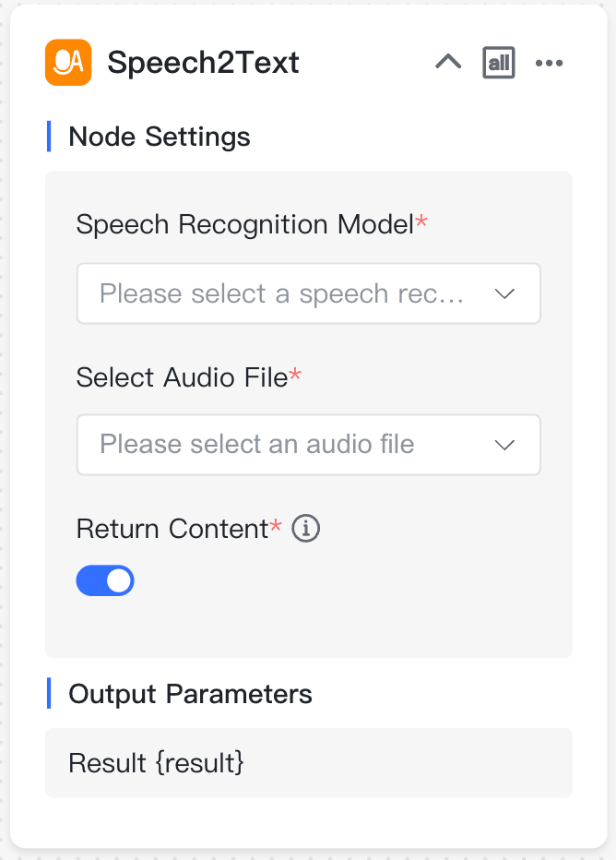Select the Node Settings section heading
The width and height of the screenshot is (616, 860).
click(159, 137)
